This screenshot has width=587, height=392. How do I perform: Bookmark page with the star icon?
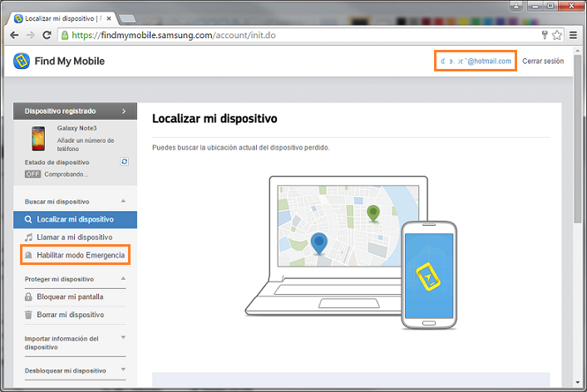coord(557,35)
